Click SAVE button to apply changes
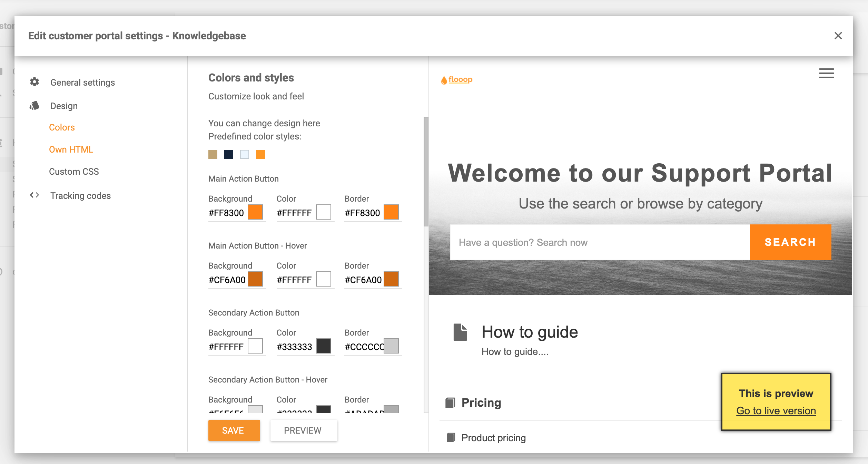This screenshot has width=868, height=464. tap(232, 430)
